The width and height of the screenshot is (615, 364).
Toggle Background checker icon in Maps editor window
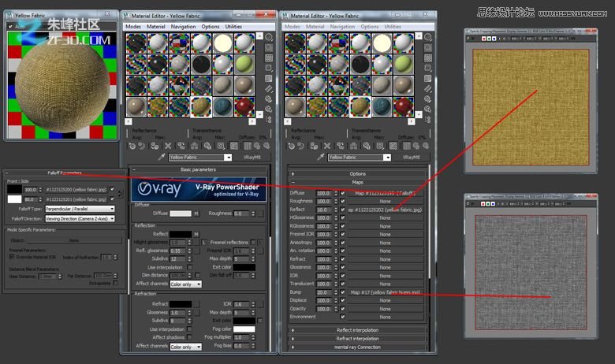428,58
